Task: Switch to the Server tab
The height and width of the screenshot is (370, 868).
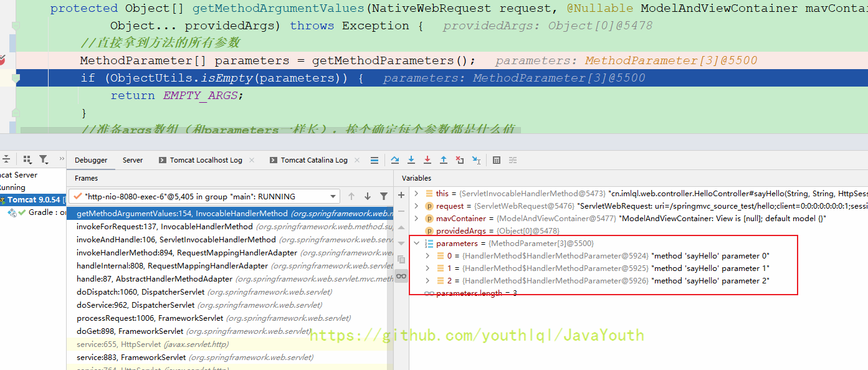Action: click(x=133, y=160)
